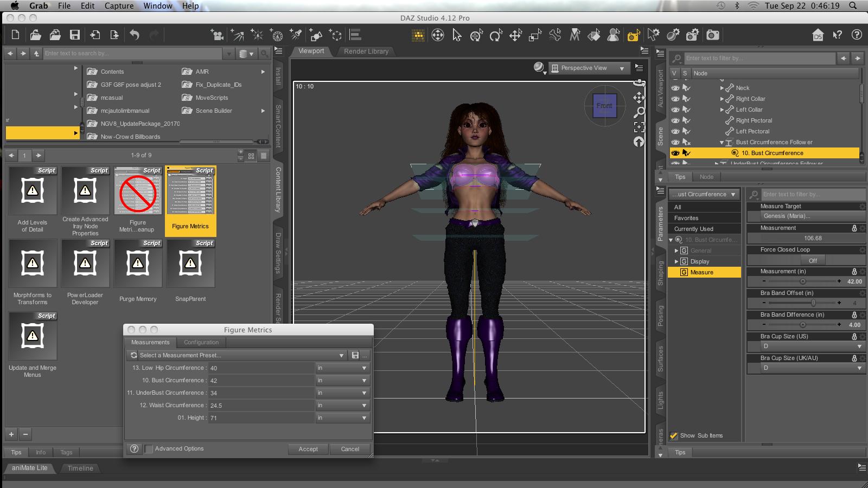
Task: Click the Waist Circumference value field
Action: 260,406
